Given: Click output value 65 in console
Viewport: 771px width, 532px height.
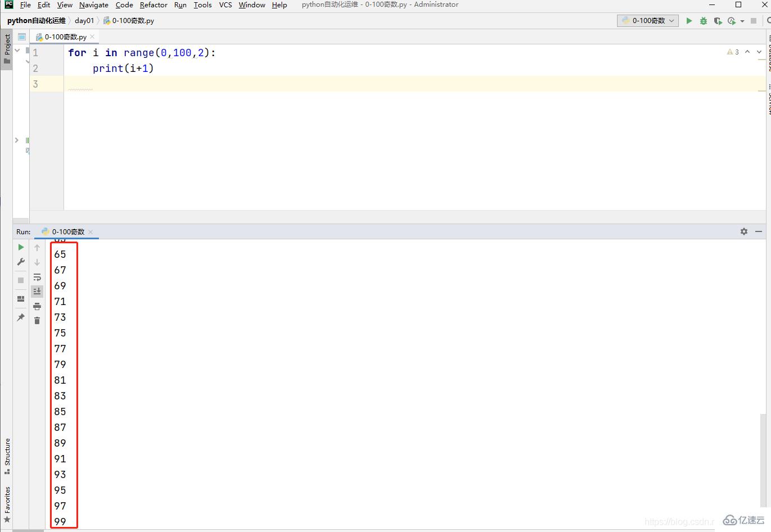Looking at the screenshot, I should point(60,254).
